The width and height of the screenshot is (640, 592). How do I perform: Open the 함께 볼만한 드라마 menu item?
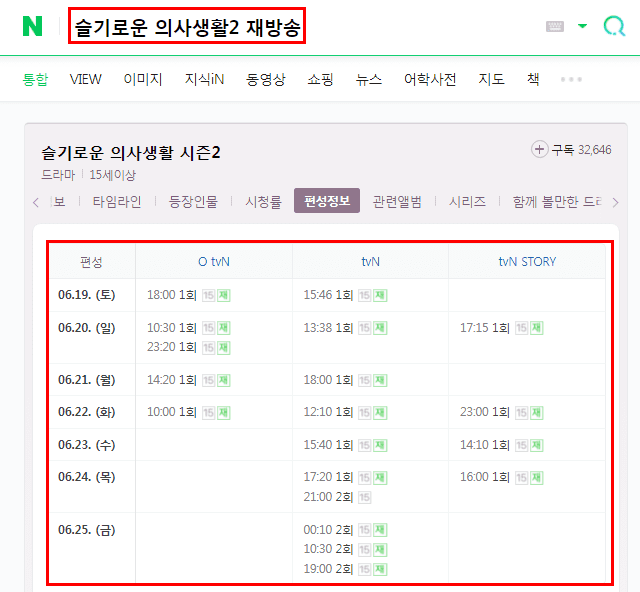(557, 201)
